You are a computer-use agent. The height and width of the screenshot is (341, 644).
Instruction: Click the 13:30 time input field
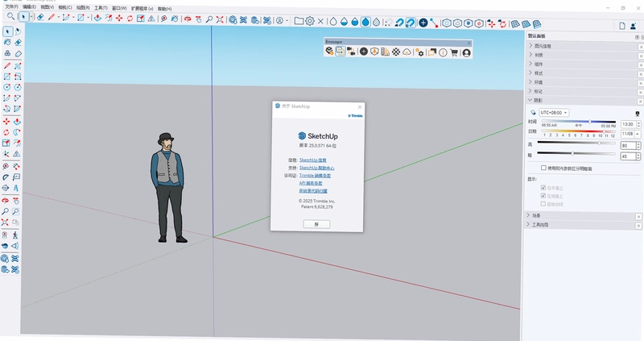(x=628, y=124)
